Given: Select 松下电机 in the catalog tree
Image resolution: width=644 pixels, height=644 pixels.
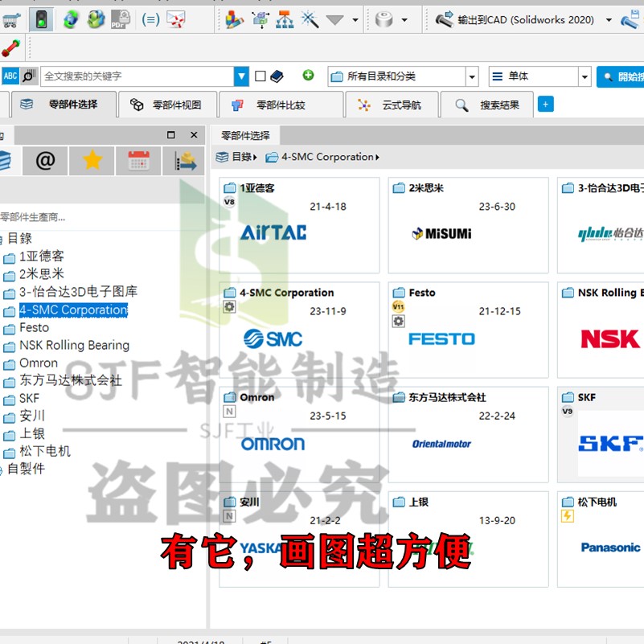Looking at the screenshot, I should 45,451.
